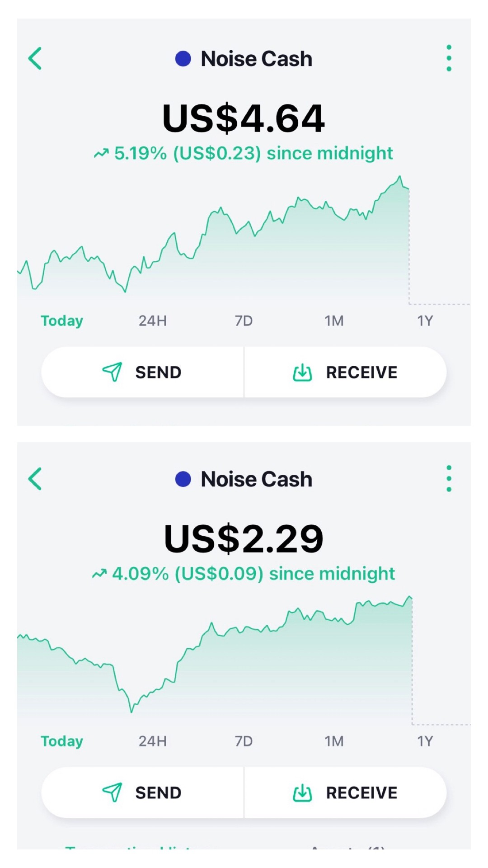Viewport: 488px width, 868px height.
Task: Tap back arrow on the US$2.29 screen
Action: (x=35, y=479)
